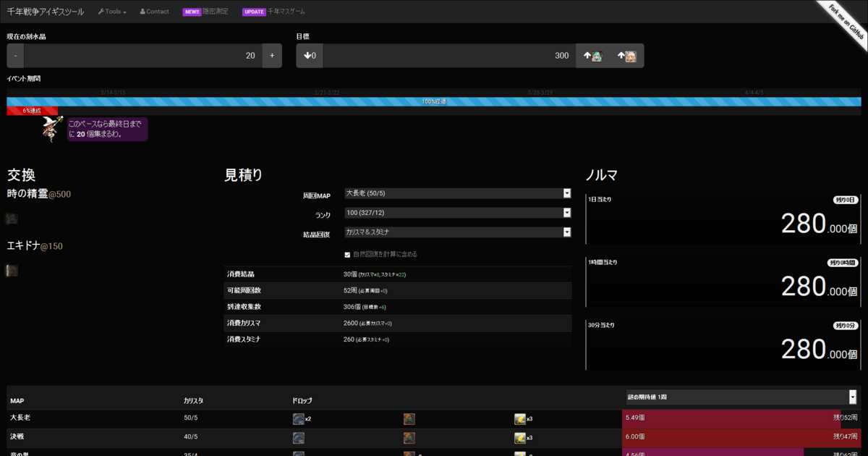Viewport: 868px width, 456px height.
Task: Click the 大長老 row in MAP table
Action: [434, 418]
